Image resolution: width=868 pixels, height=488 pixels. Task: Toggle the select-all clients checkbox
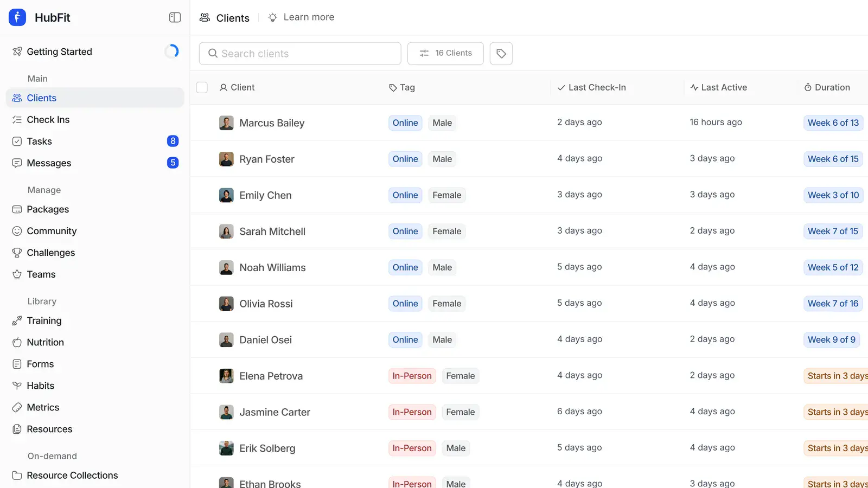point(202,87)
